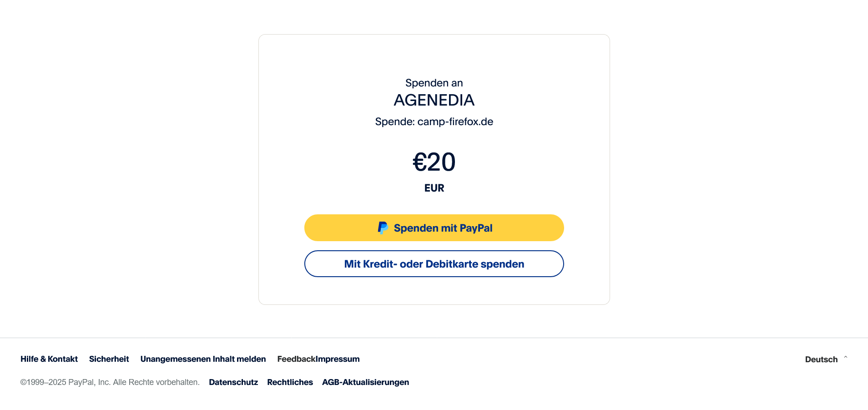Open the Datenschutz link
Viewport: 868px width, 410px height.
233,382
